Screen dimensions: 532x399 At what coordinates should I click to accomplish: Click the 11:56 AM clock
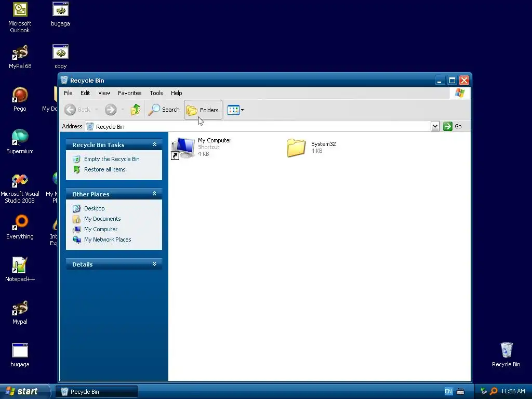[x=513, y=391]
